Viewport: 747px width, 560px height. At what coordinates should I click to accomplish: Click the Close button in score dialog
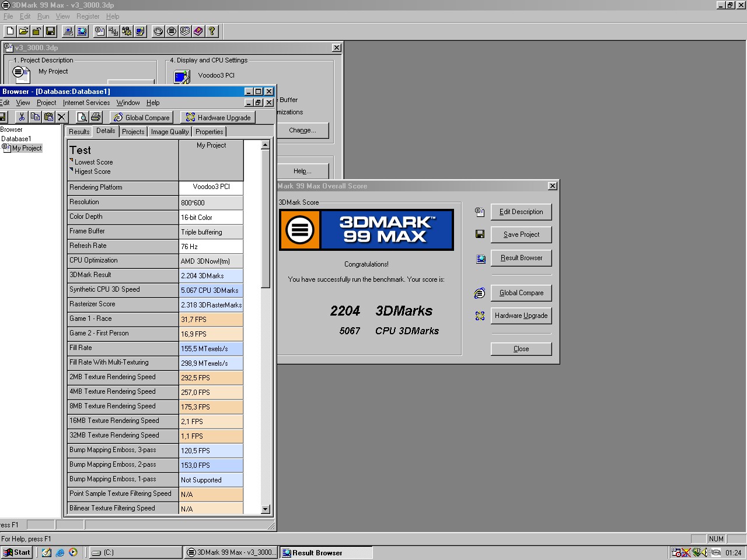(x=521, y=349)
